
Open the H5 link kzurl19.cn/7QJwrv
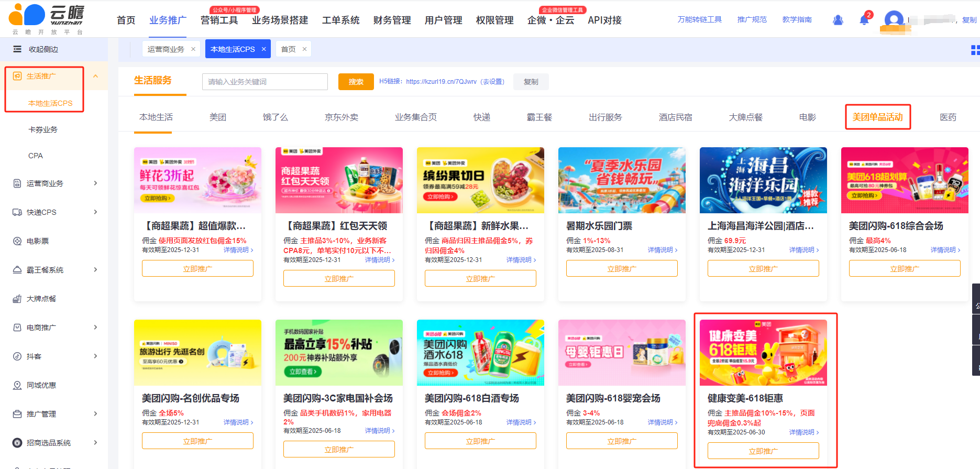(x=442, y=82)
